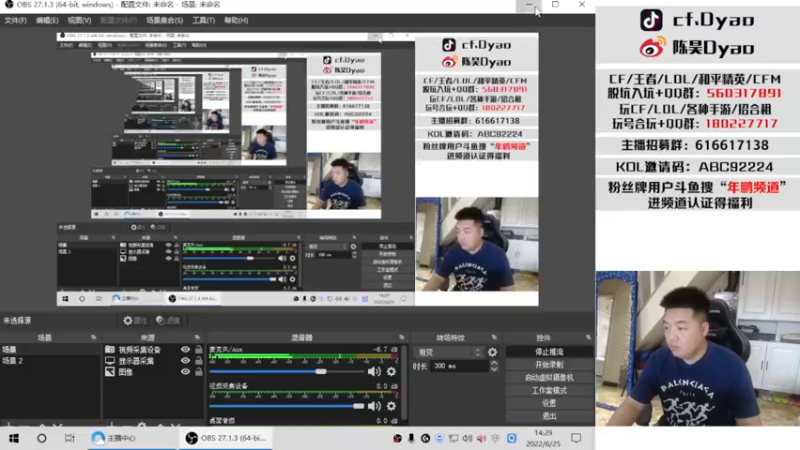
Task: Click the monitor icon of 显示器采集 source
Action: coord(110,361)
